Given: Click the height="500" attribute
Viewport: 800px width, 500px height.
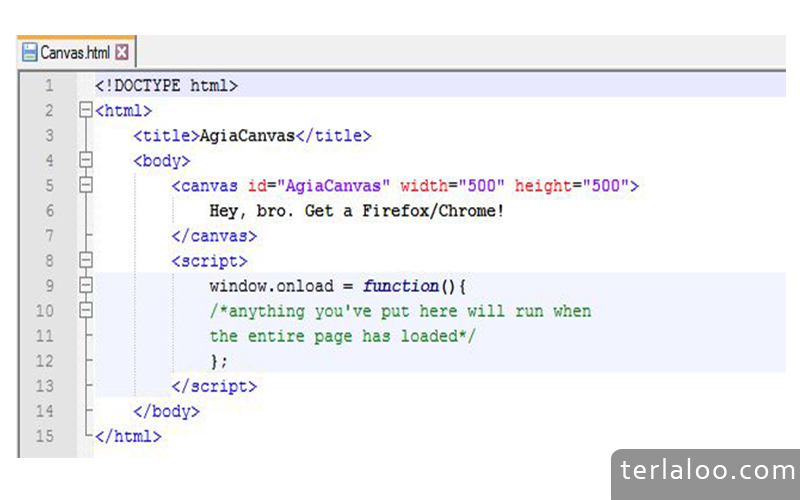Looking at the screenshot, I should (x=572, y=186).
